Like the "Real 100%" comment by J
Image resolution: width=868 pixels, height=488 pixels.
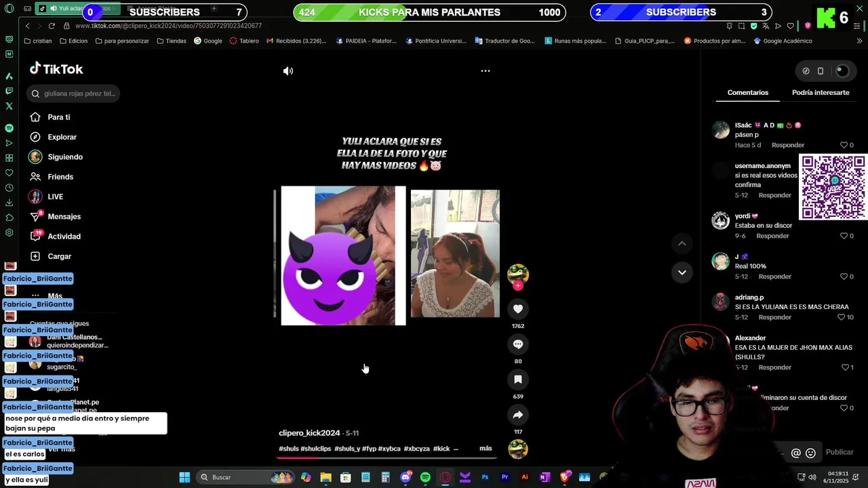point(844,277)
